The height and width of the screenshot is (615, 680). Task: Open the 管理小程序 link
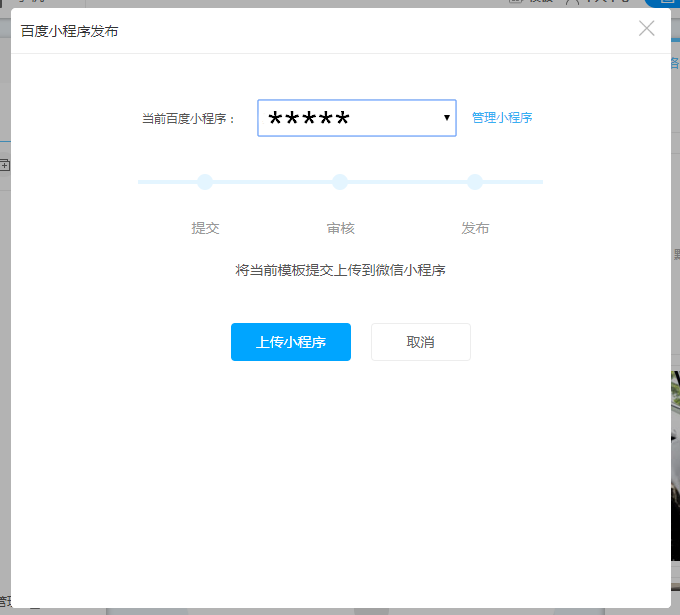502,118
